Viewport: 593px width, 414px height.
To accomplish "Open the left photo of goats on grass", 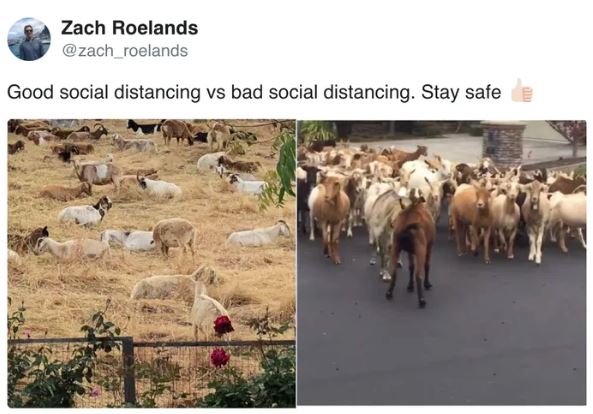I will pyautogui.click(x=152, y=263).
